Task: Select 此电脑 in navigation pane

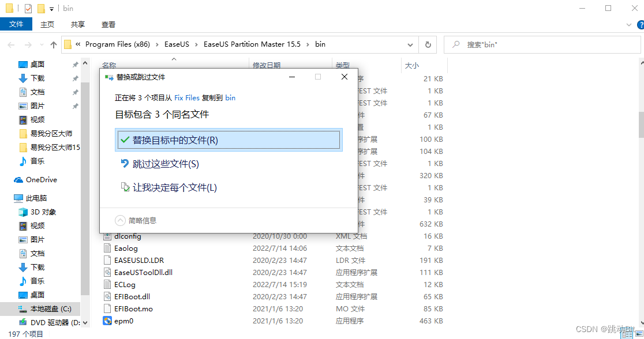Action: point(36,198)
